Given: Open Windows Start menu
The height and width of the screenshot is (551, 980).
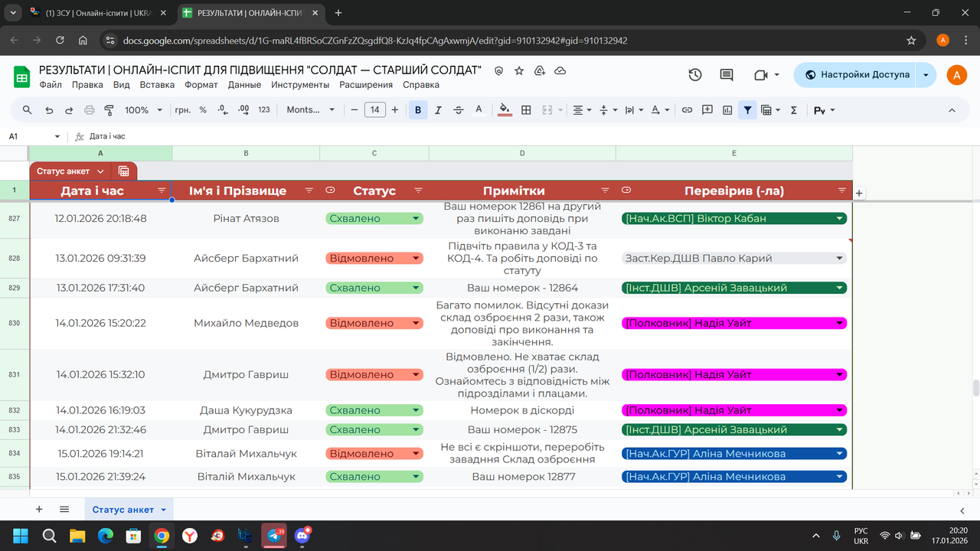Looking at the screenshot, I should pos(21,535).
